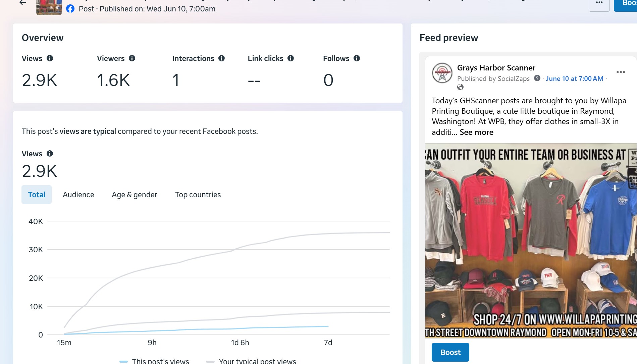Open the Grays Harbor Scanner page name link
Image resolution: width=637 pixels, height=364 pixels.
pos(496,68)
